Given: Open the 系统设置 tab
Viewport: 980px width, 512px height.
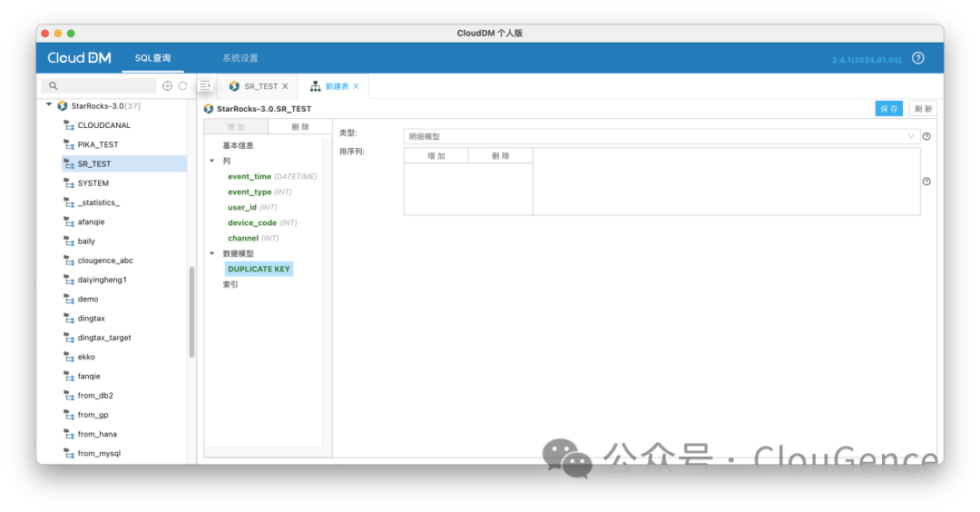Looking at the screenshot, I should click(x=240, y=58).
